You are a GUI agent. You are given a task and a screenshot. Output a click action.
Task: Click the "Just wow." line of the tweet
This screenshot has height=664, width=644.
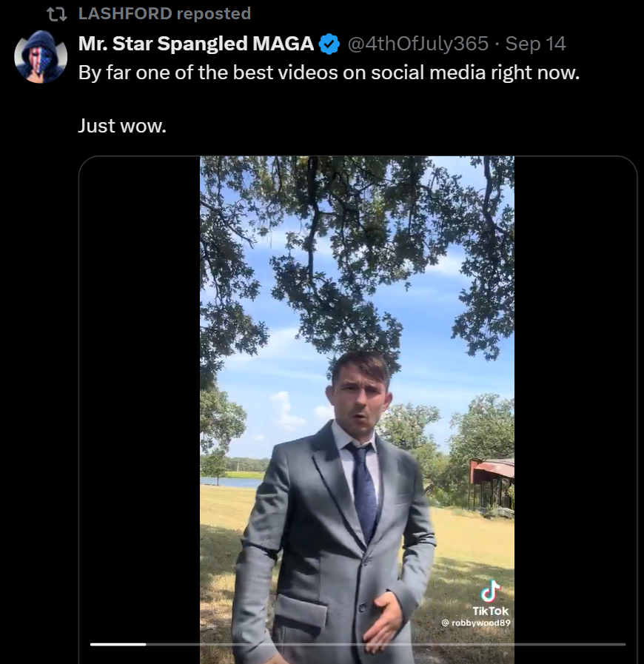[122, 126]
